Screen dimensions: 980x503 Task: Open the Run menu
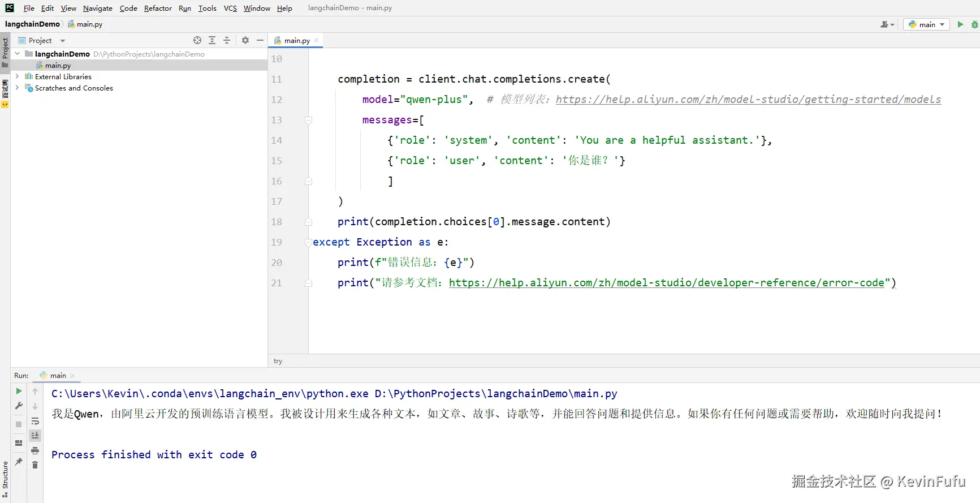click(x=185, y=8)
